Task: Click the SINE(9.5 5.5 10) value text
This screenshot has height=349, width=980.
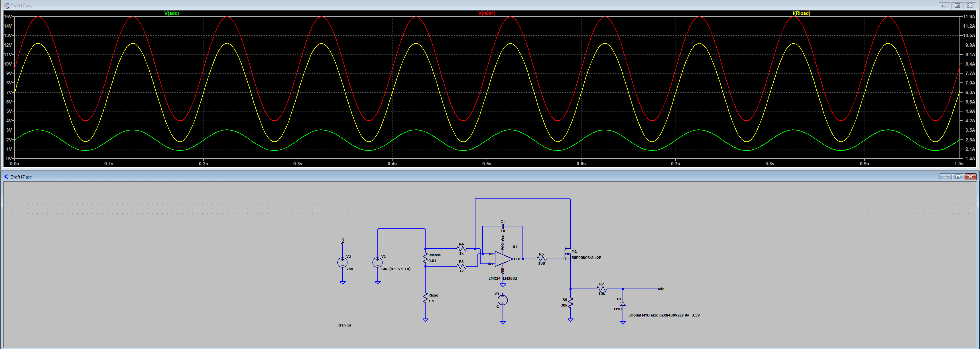Action: (396, 269)
